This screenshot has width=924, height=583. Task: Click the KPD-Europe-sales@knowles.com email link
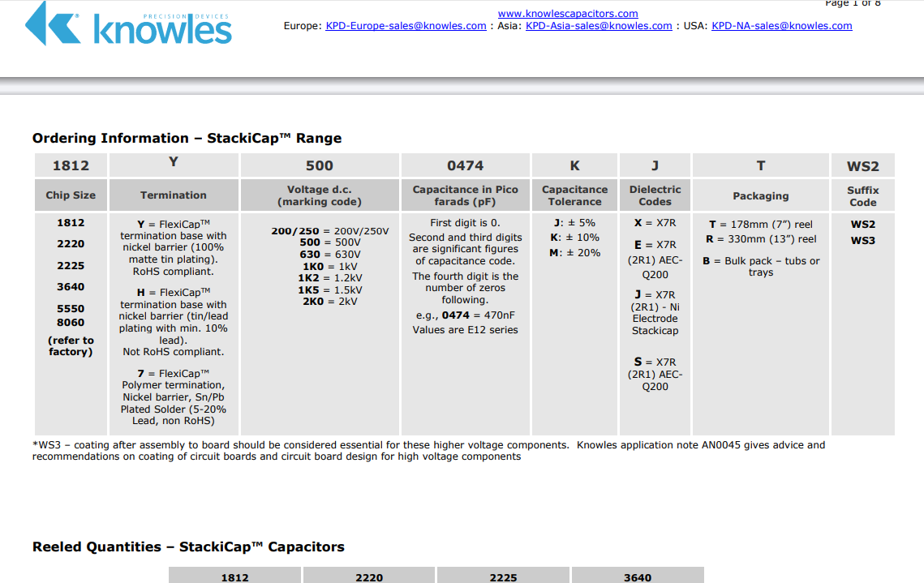pos(406,26)
